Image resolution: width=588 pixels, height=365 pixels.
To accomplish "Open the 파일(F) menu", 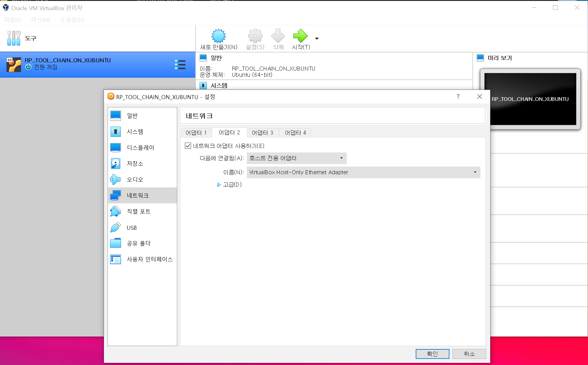I will coord(13,20).
